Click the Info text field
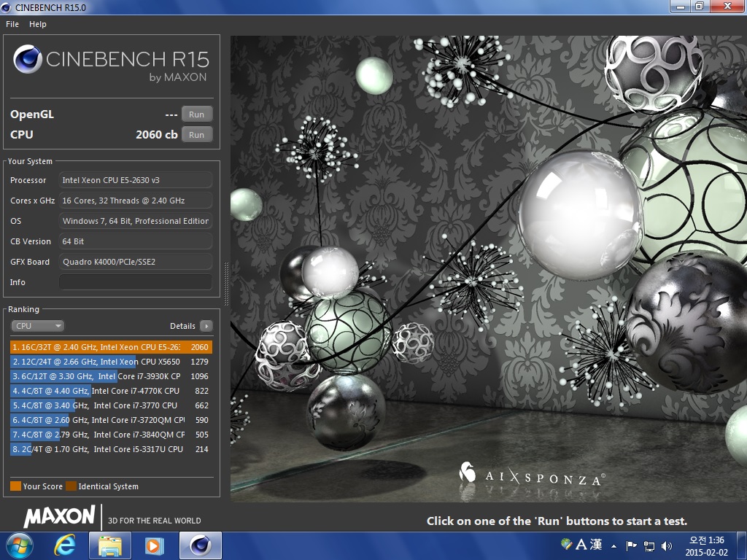 point(135,282)
